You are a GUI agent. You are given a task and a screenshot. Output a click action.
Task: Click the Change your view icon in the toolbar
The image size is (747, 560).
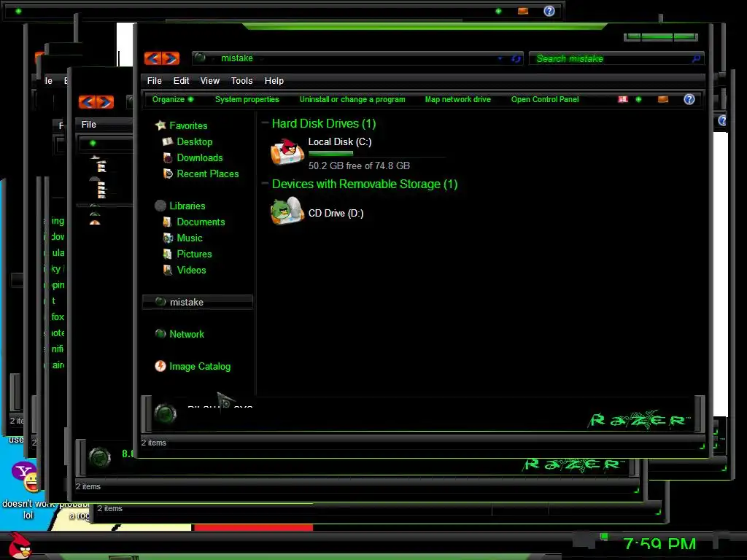coord(623,99)
